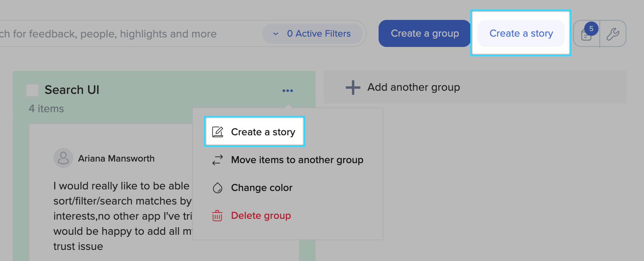
Task: Select Create a story in the context menu
Action: [254, 132]
